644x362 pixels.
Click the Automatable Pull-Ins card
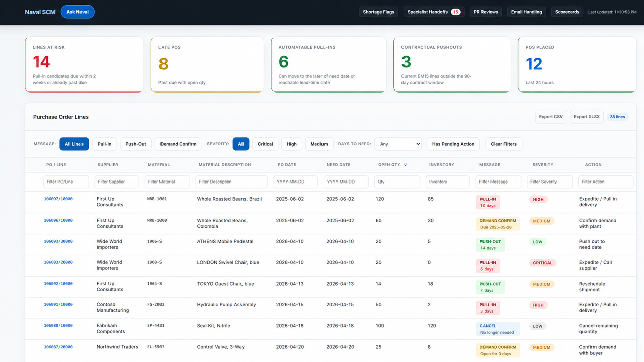tap(329, 64)
